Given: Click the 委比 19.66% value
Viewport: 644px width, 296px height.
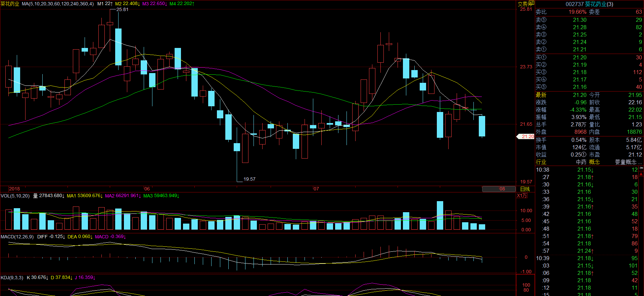Looking at the screenshot, I should point(578,12).
